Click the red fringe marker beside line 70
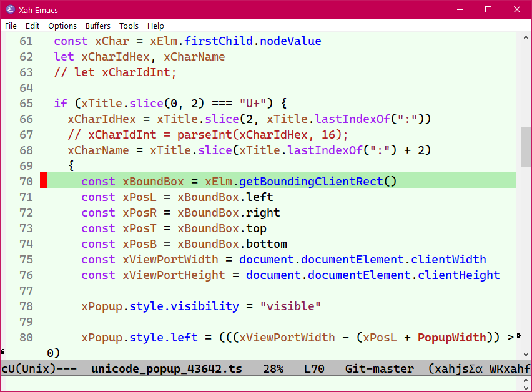The image size is (532, 392). coord(44,181)
